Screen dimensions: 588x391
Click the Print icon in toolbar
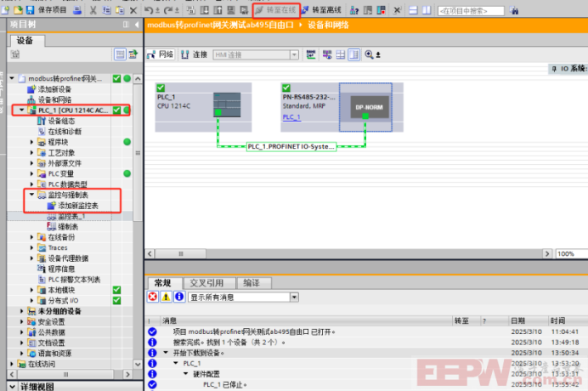(77, 10)
